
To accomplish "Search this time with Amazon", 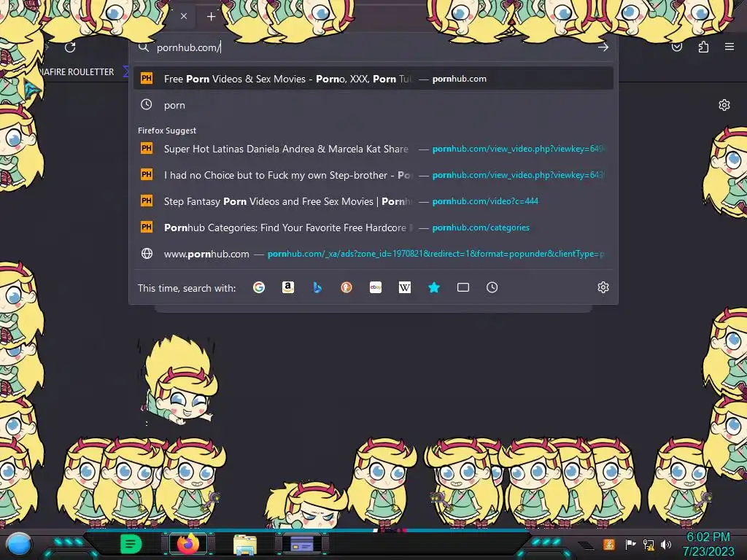I will pos(287,287).
